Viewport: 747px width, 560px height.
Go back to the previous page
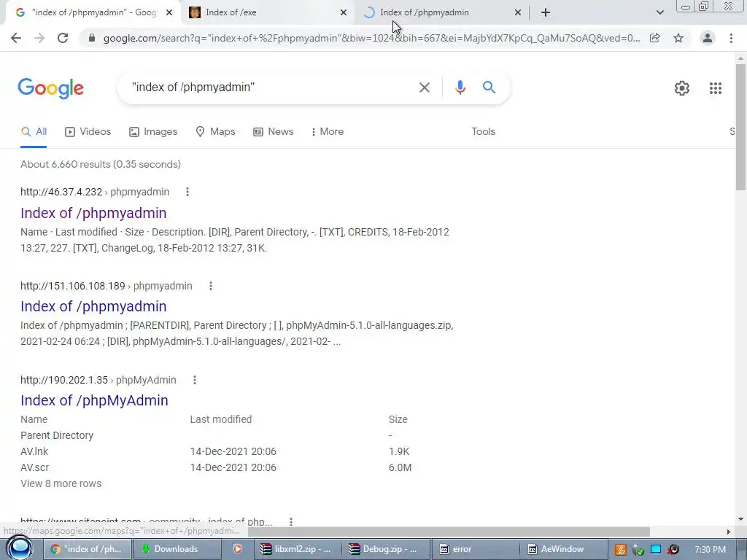16,38
